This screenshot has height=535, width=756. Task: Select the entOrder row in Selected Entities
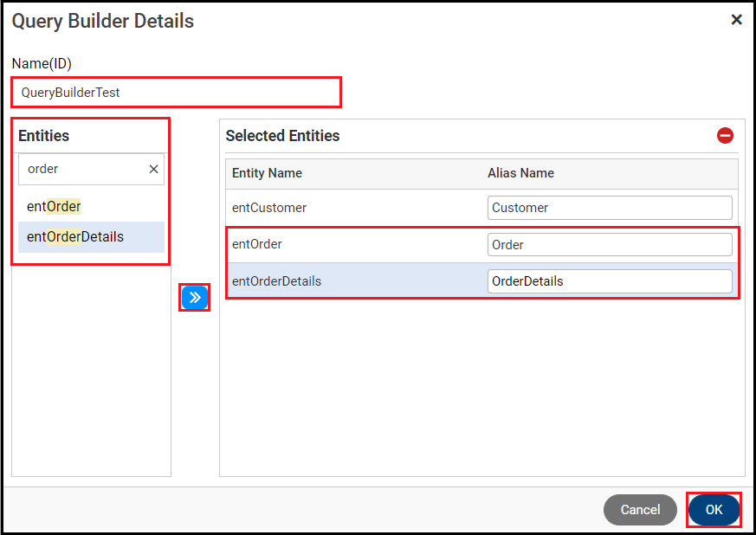pyautogui.click(x=257, y=245)
